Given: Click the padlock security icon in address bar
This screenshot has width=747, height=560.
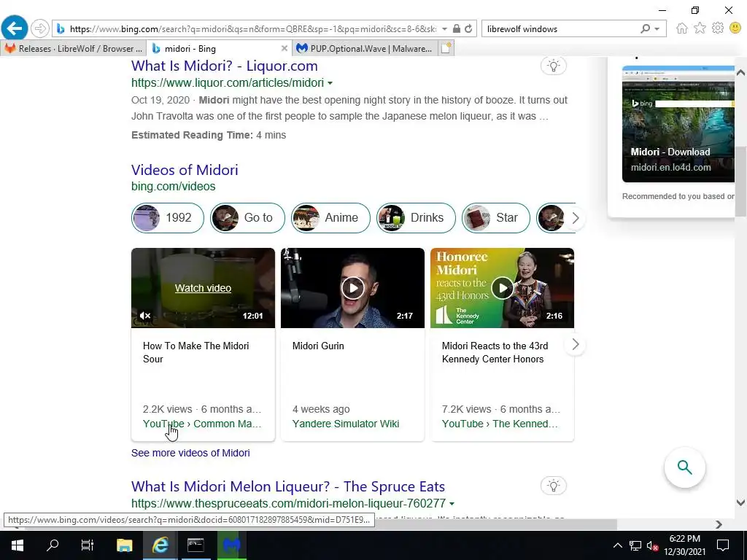Looking at the screenshot, I should coord(457,28).
